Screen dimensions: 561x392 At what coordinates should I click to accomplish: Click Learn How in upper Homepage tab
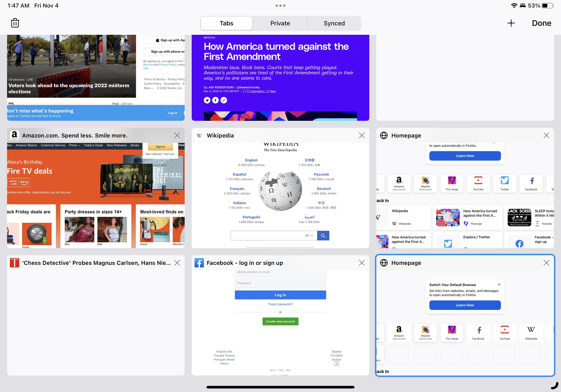point(465,156)
